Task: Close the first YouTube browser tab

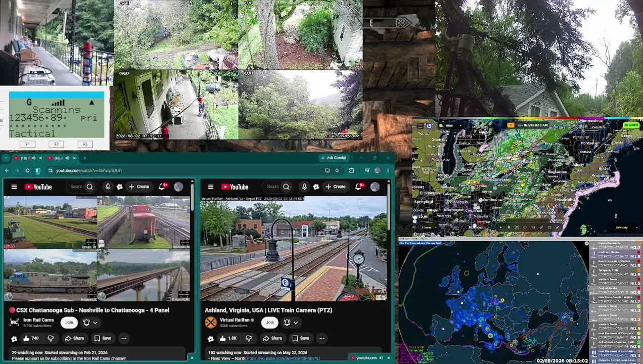Action: tap(39, 158)
